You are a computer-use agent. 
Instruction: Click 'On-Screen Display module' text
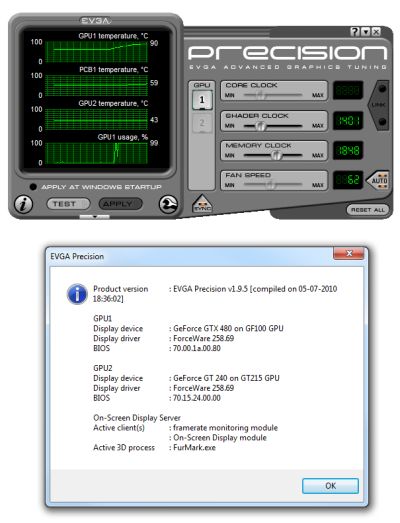[220, 438]
